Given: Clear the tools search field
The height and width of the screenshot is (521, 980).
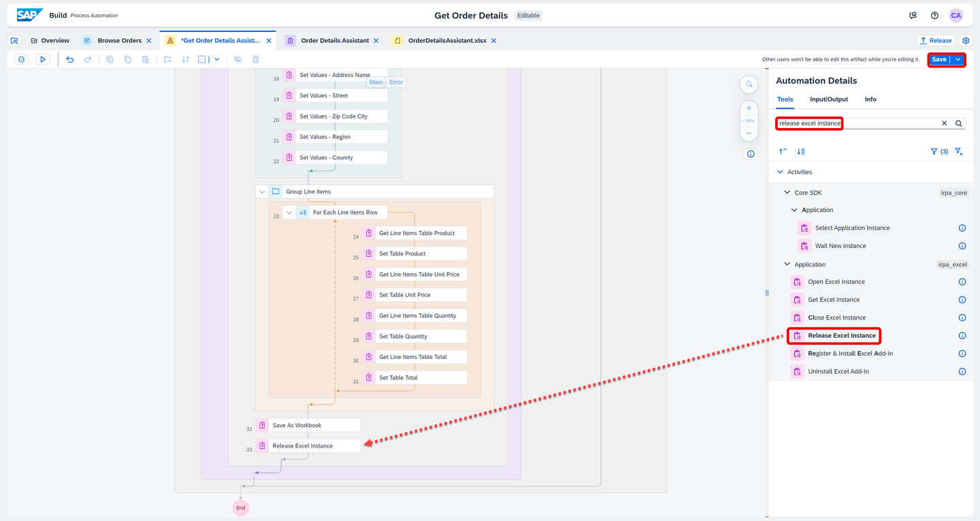Looking at the screenshot, I should coord(944,123).
